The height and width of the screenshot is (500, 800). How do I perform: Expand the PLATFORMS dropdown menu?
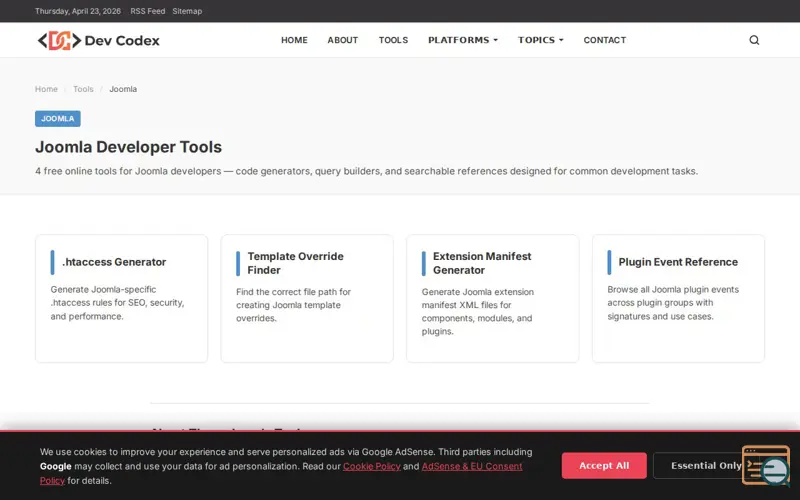[463, 40]
